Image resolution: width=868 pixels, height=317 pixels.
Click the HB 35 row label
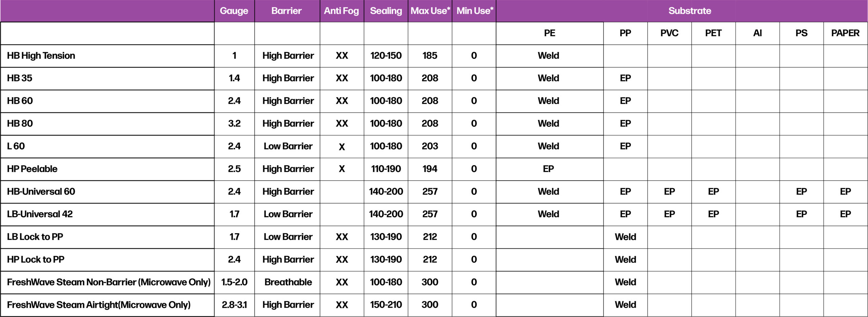pos(20,78)
